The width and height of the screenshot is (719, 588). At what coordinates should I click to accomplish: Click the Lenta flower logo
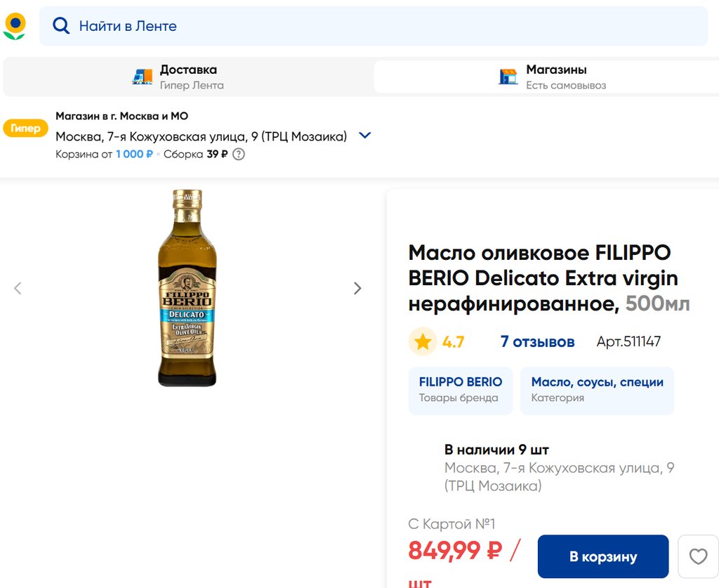pos(14,26)
